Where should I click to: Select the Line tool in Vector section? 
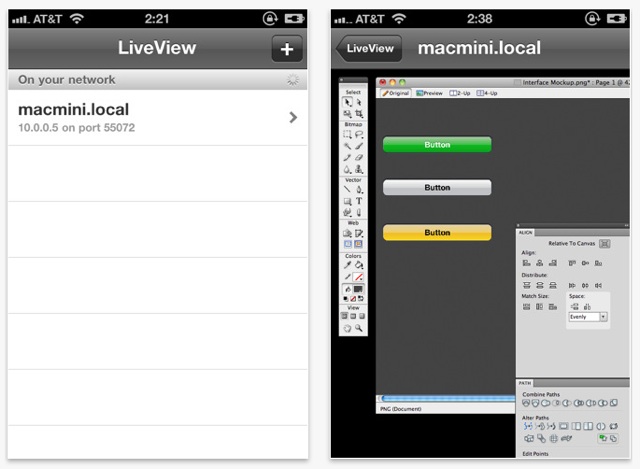(x=347, y=189)
